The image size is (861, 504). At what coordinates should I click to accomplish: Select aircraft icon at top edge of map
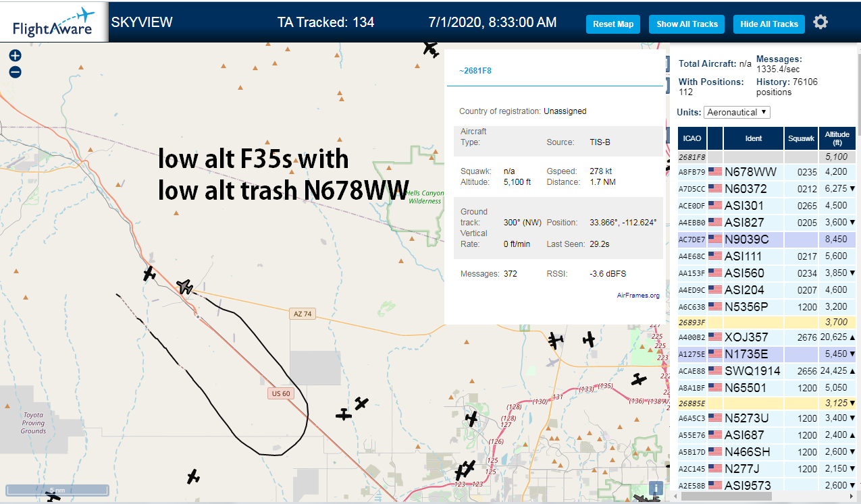pyautogui.click(x=431, y=49)
